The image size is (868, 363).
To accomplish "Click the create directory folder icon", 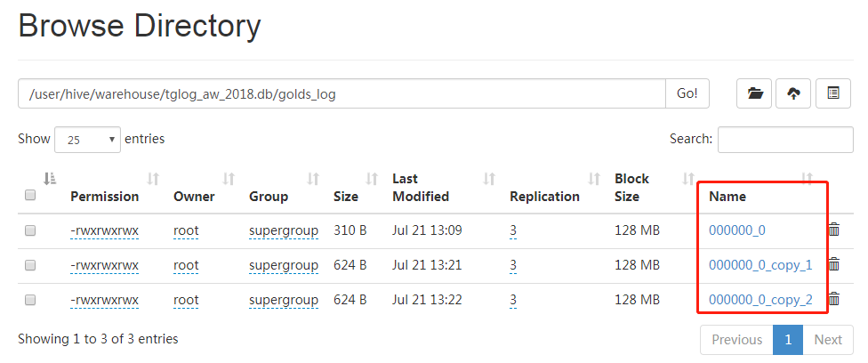I will coord(755,93).
